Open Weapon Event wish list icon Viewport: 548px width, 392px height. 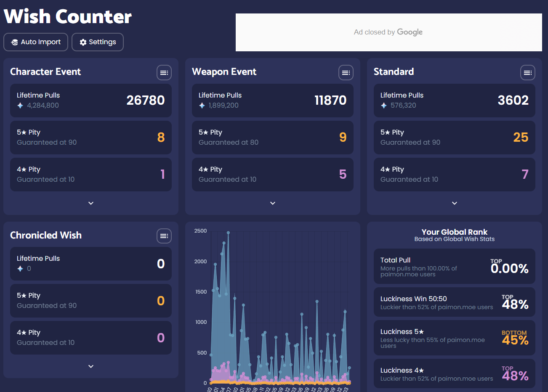[x=346, y=73]
